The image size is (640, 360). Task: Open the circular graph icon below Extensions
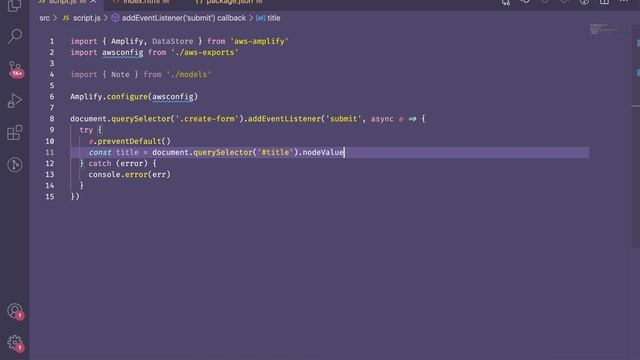[15, 165]
